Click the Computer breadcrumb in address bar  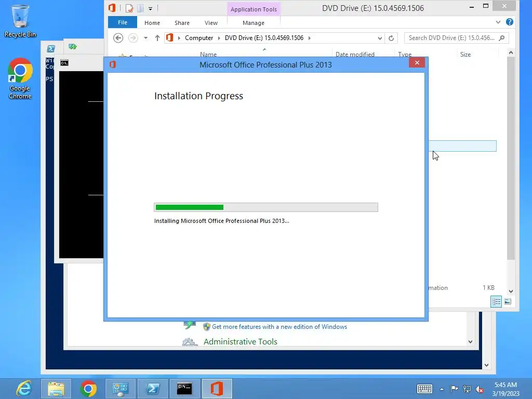(x=199, y=37)
